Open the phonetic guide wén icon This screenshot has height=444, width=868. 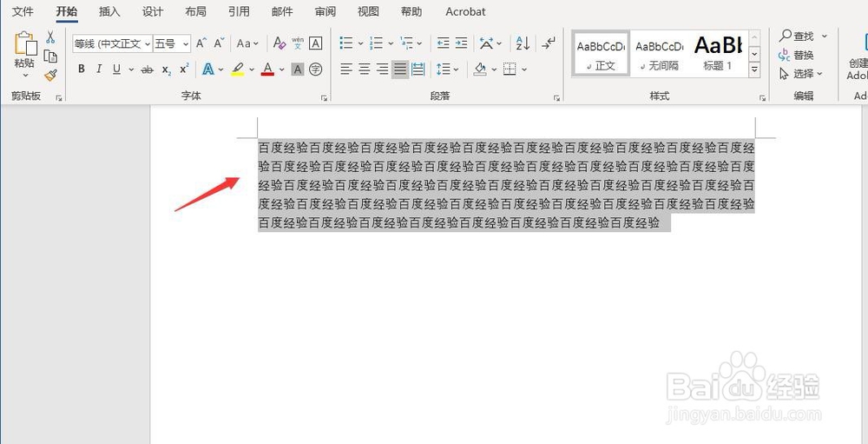pos(298,43)
